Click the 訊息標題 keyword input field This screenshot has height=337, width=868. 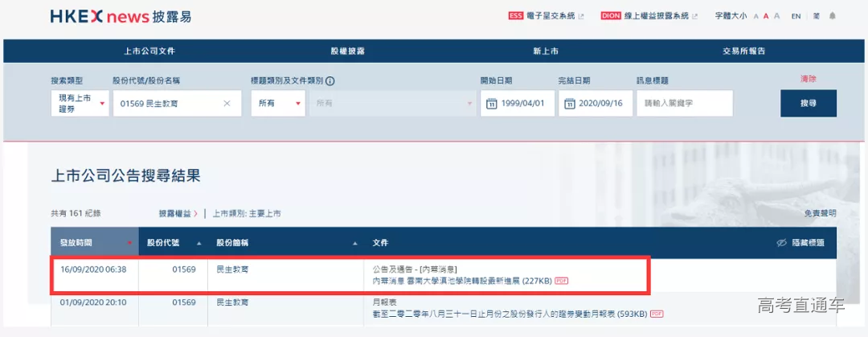(684, 103)
